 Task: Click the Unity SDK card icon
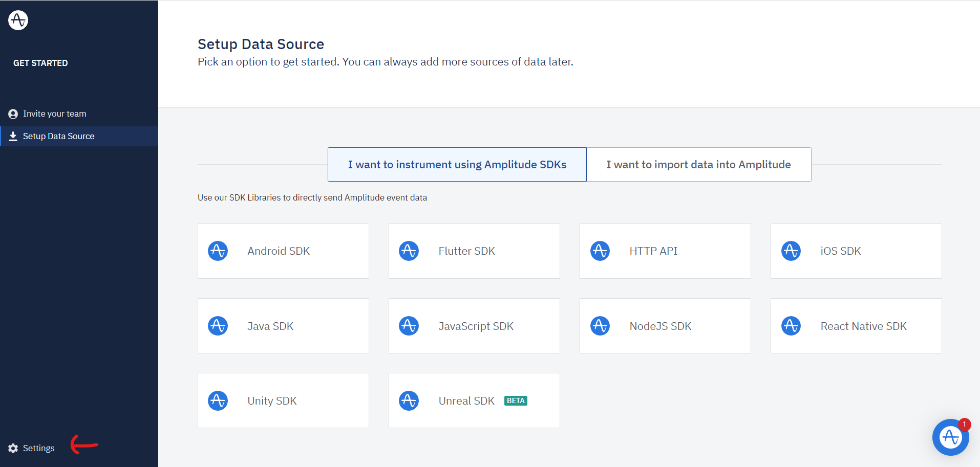tap(218, 401)
